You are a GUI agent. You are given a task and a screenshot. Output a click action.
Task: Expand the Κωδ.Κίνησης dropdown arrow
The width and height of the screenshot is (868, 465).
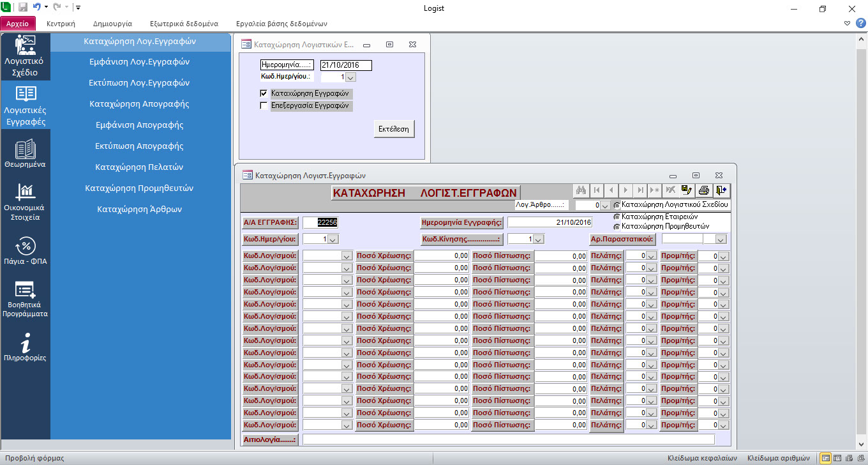coord(538,240)
